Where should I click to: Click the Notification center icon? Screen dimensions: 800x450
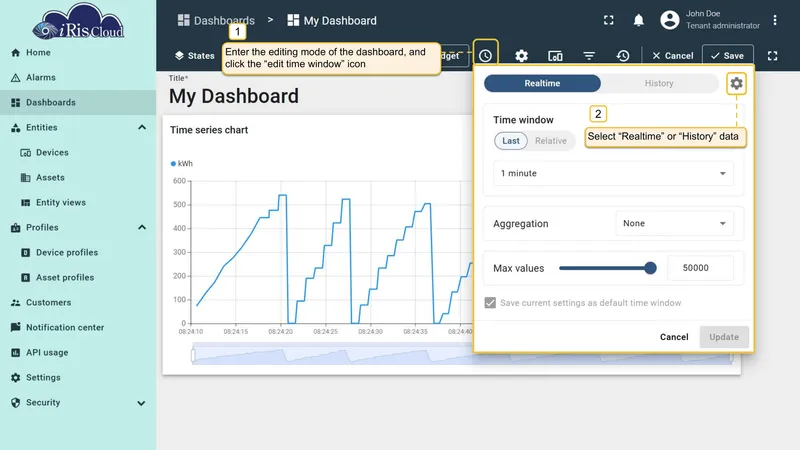click(x=16, y=327)
